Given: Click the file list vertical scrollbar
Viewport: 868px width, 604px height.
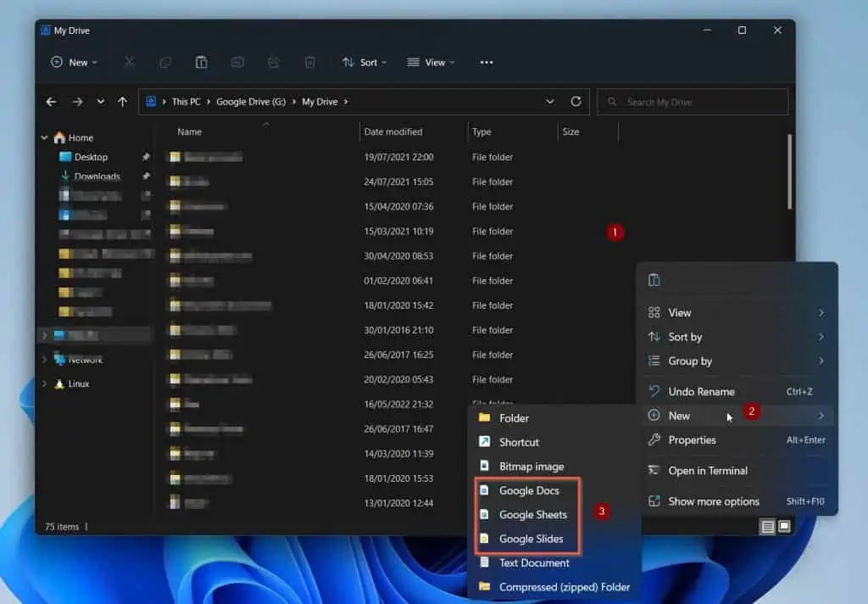Looking at the screenshot, I should point(789,171).
